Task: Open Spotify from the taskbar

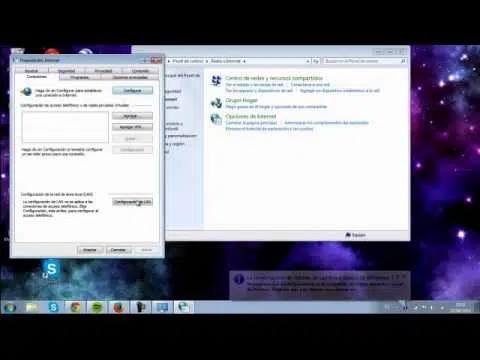Action: 97,307
